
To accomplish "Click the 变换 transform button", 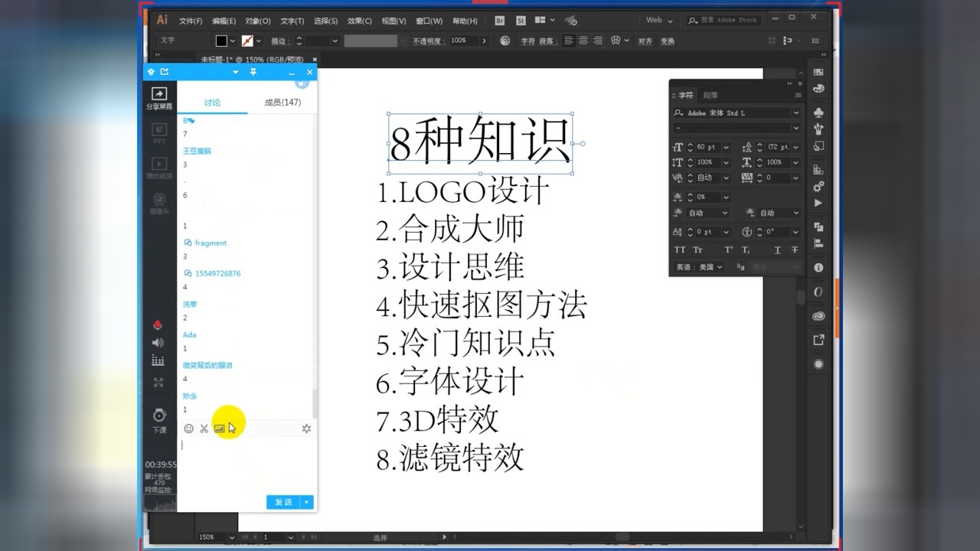I will click(x=668, y=41).
